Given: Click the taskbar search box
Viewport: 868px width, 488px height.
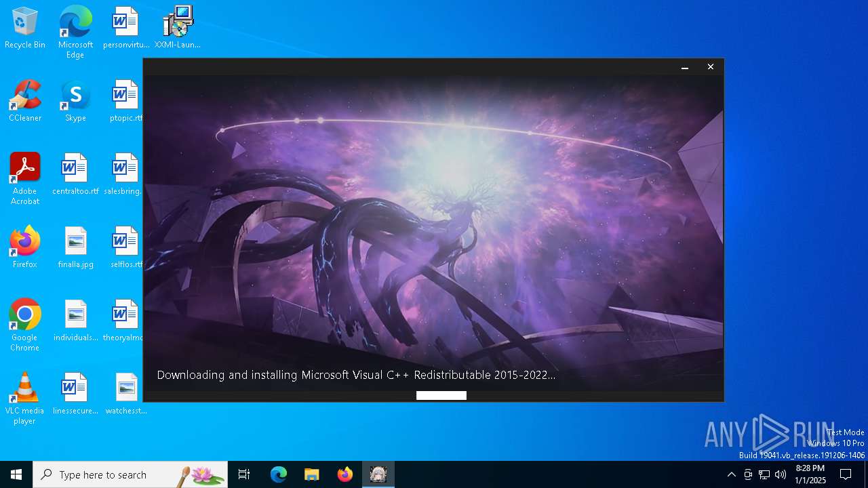Looking at the screenshot, I should [130, 474].
